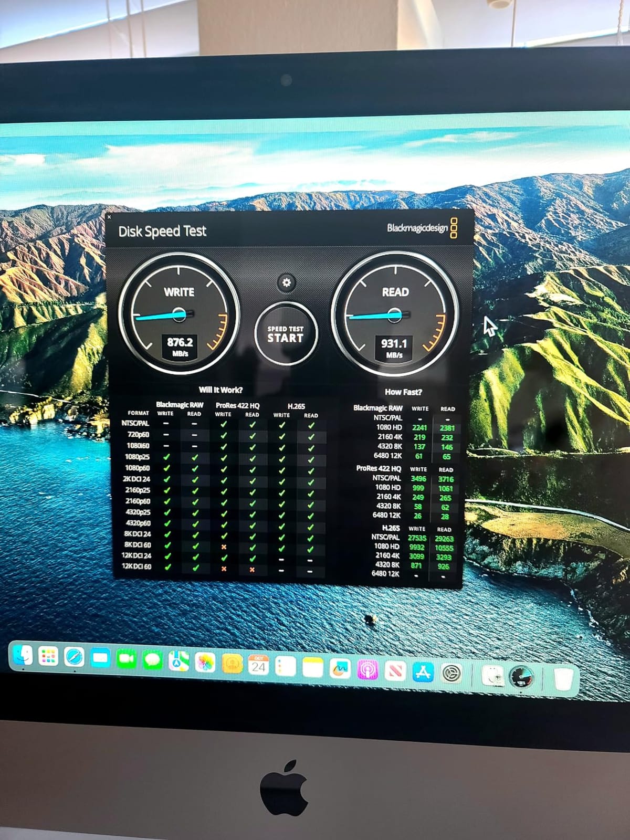Click the Blackmagicdesign logo
The width and height of the screenshot is (630, 840).
tap(422, 228)
